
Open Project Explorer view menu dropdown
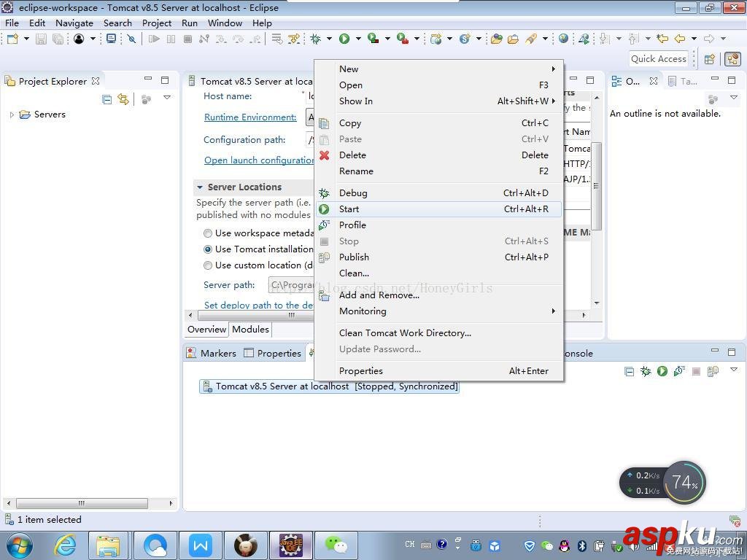tap(167, 97)
